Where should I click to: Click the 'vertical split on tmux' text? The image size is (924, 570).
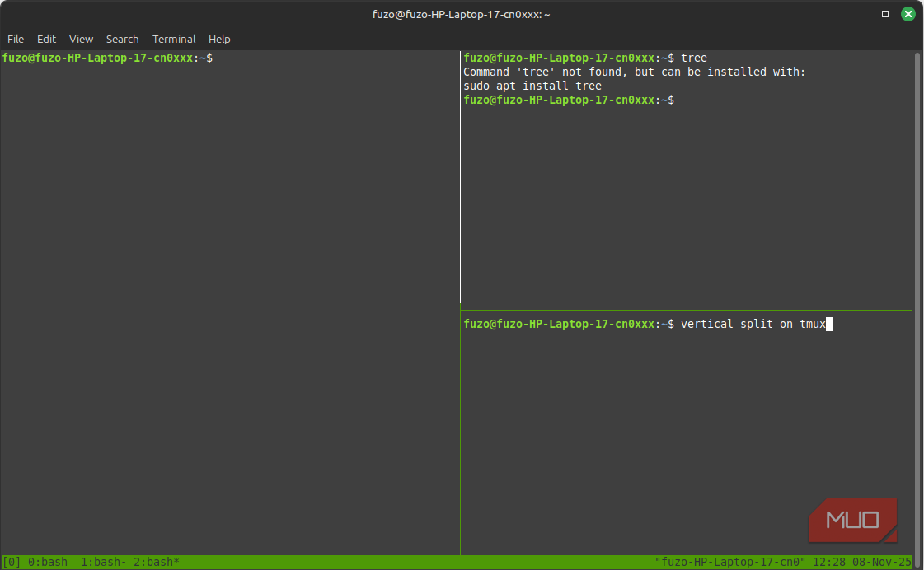tap(753, 324)
